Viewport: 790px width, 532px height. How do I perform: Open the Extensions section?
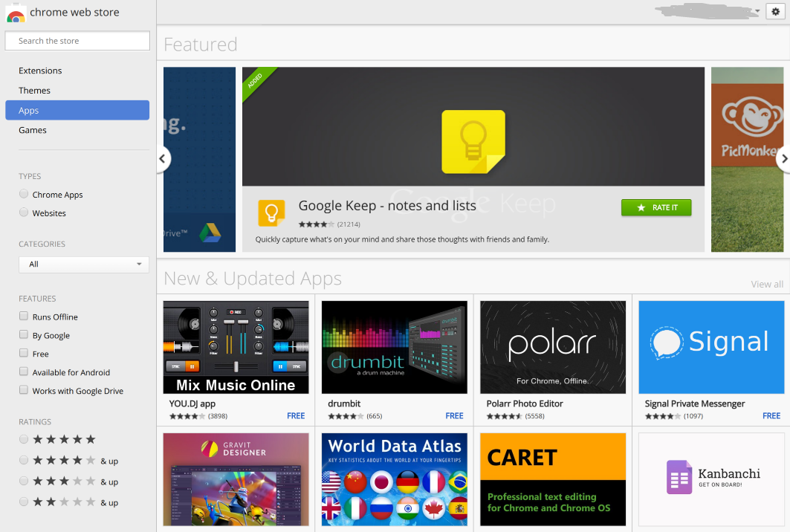(40, 71)
